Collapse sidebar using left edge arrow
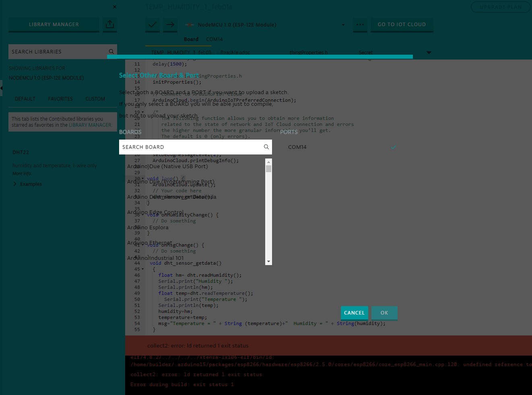 click(1, 88)
